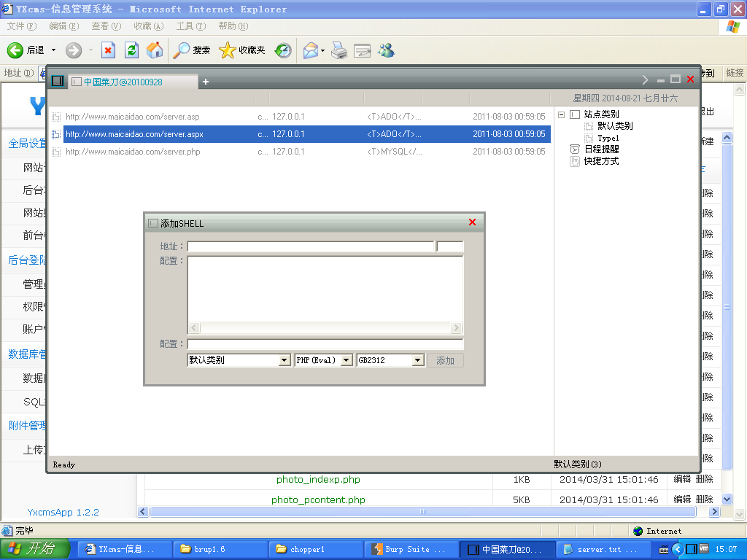Open the Back button history dropdown arrow
The width and height of the screenshot is (747, 560).
point(53,50)
